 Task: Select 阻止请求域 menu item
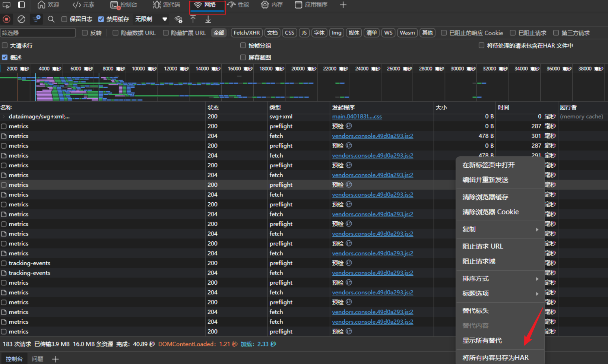click(500, 261)
